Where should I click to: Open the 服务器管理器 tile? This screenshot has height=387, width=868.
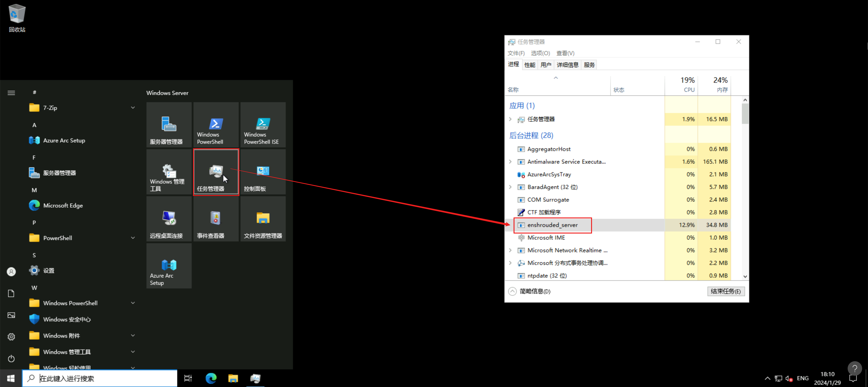click(x=169, y=125)
